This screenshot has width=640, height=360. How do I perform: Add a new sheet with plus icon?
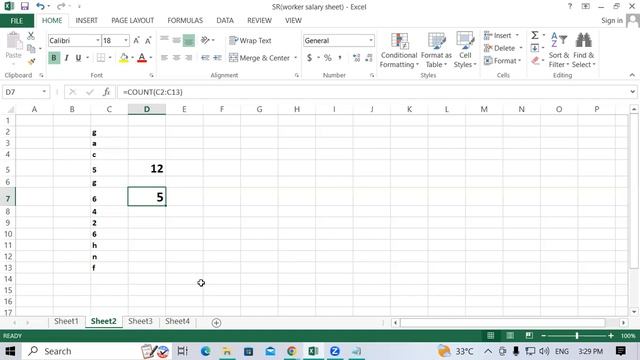tap(216, 323)
